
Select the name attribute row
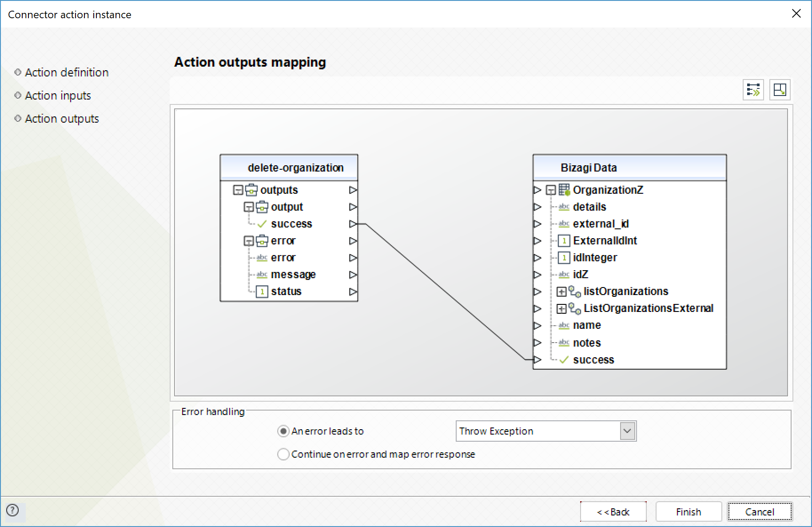coord(587,325)
